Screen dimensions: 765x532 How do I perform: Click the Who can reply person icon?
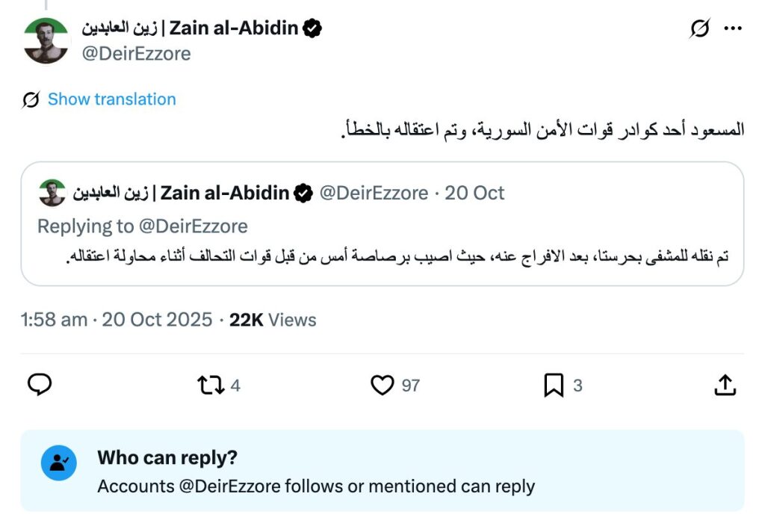(59, 463)
